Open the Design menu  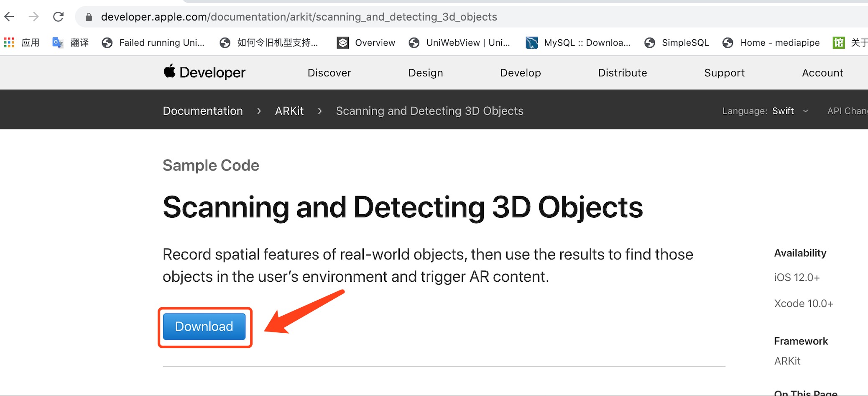426,73
